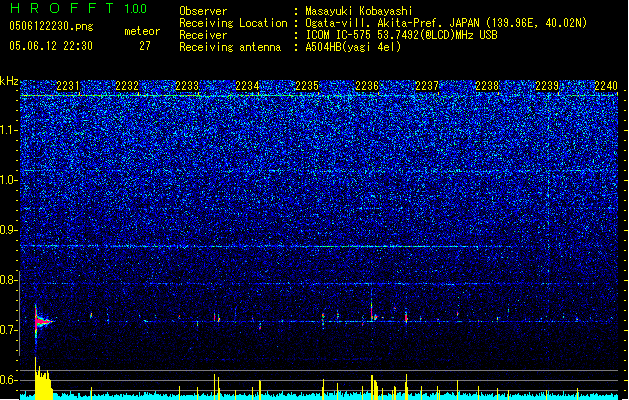Screen dimensions: 629x400
Task: Click the 1.0 kHz axis label
Action: point(8,180)
